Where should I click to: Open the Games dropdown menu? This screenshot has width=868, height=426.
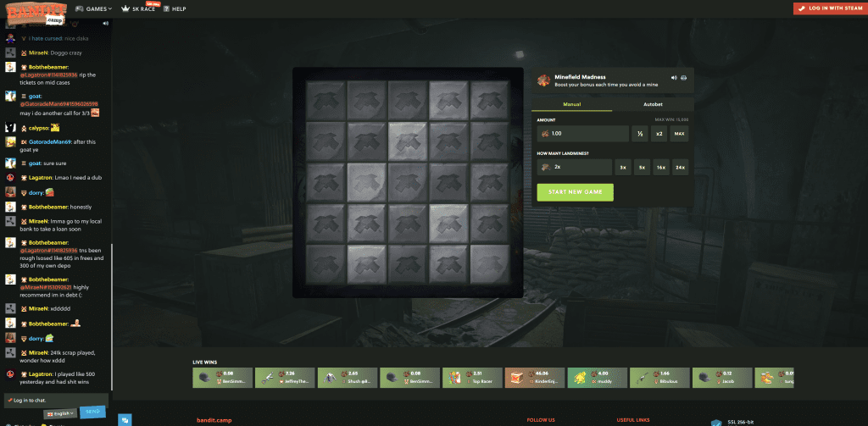[x=93, y=8]
